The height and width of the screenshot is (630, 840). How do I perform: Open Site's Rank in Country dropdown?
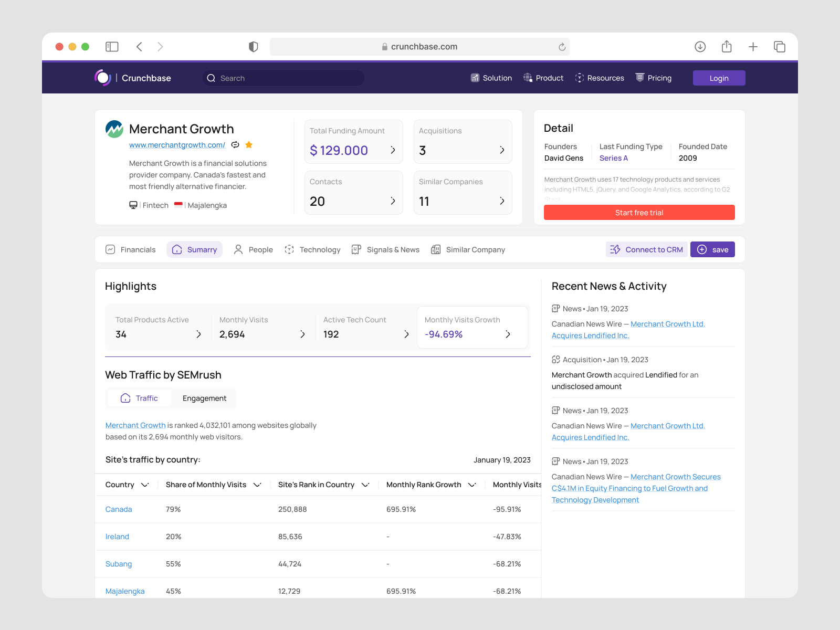[x=365, y=485]
